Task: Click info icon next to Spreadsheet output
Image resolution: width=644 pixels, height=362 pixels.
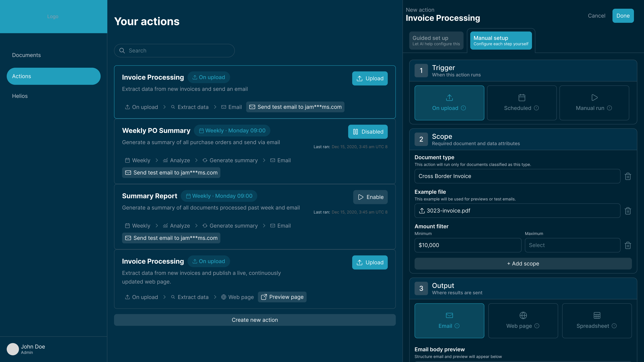Action: pos(614,326)
